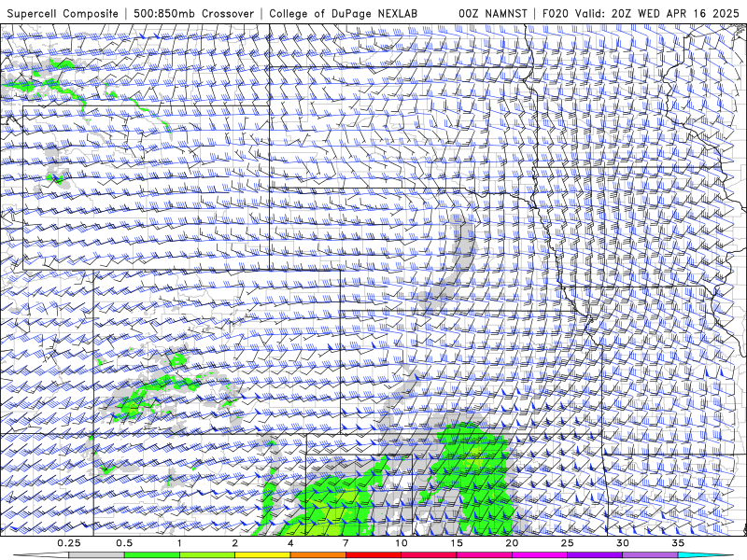
Task: Click the 'College of DuPage NEXLAB' label
Action: 343,13
